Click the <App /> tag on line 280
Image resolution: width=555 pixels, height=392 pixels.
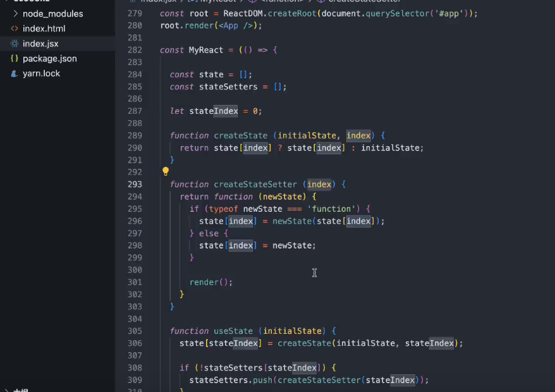[x=236, y=25]
